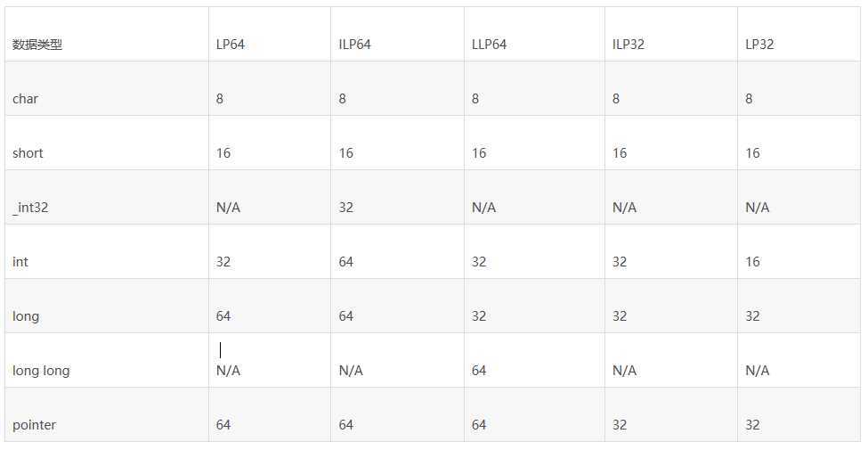Screen dimensions: 868x450
Task: Select the int value 16 under LP32
Action: tap(752, 262)
